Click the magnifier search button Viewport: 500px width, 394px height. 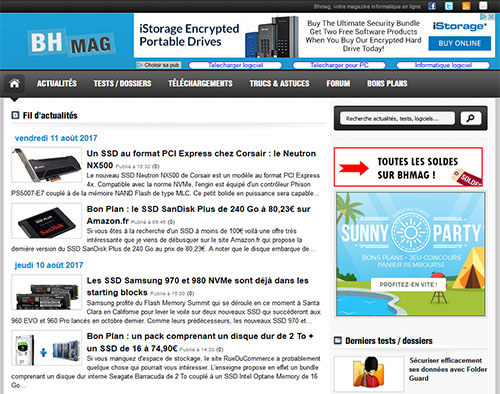471,118
